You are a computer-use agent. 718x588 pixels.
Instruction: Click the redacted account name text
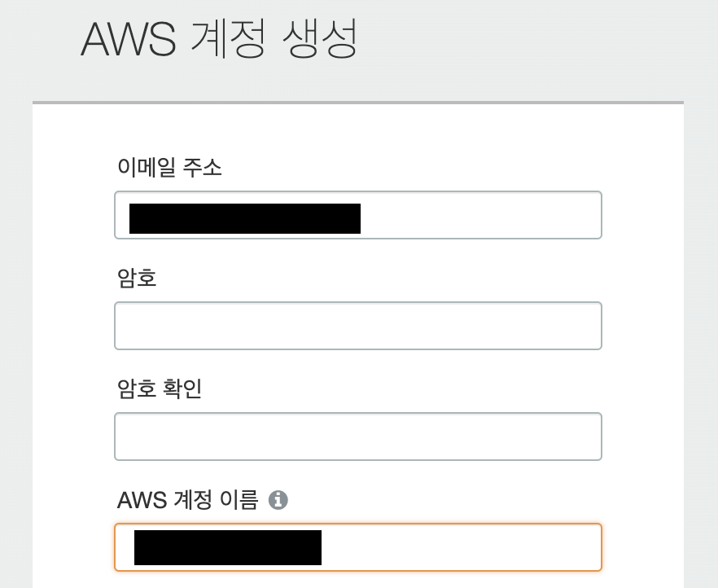pyautogui.click(x=227, y=547)
